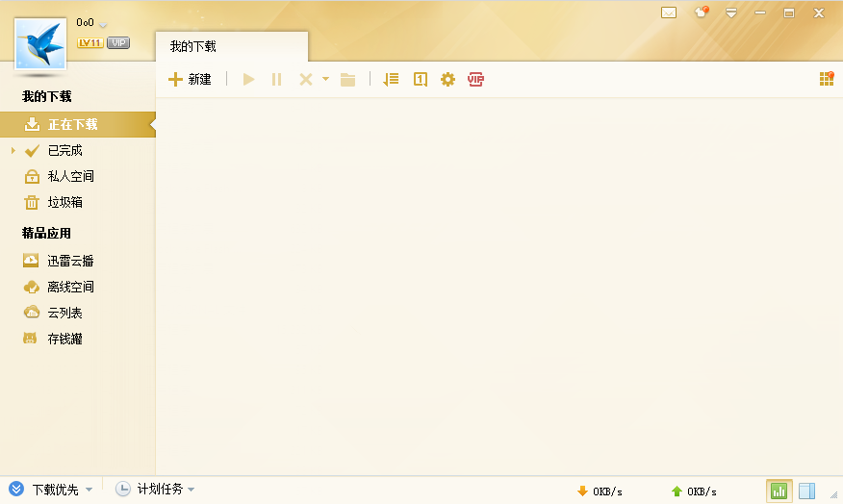
Task: Click the sort tasks list icon
Action: point(391,80)
